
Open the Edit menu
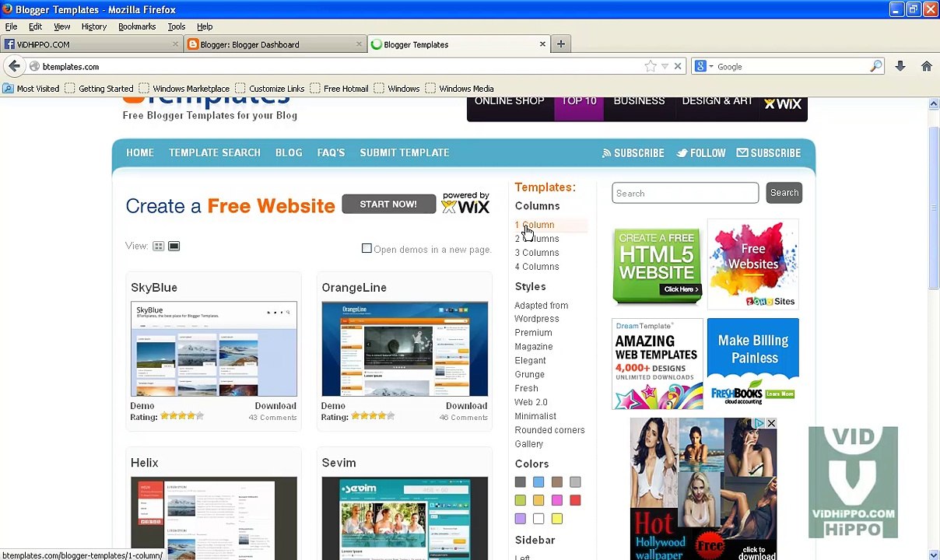(x=35, y=26)
